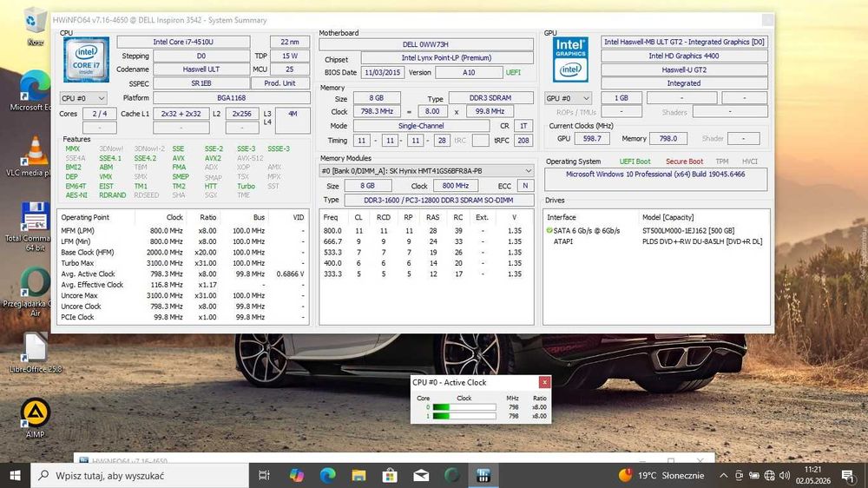Click the GPU memory clock value 798.0
Screen dimensions: 868x488
click(668, 138)
